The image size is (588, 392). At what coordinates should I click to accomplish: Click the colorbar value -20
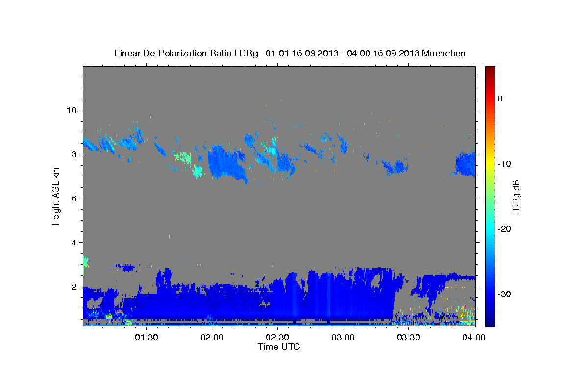504,229
